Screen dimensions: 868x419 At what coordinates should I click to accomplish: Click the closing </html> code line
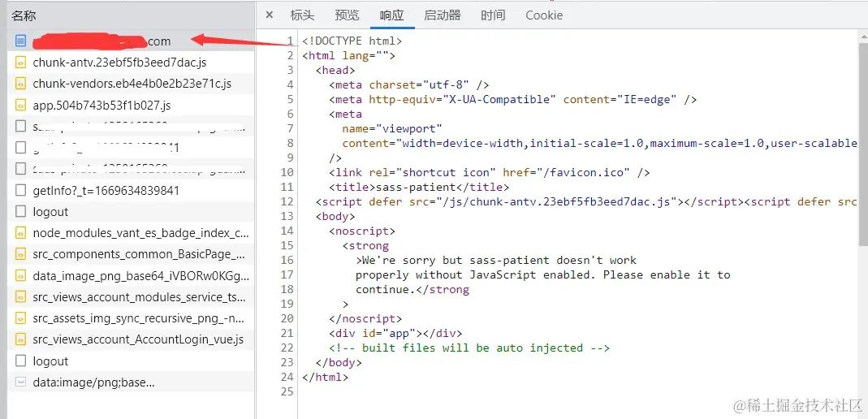pos(326,377)
